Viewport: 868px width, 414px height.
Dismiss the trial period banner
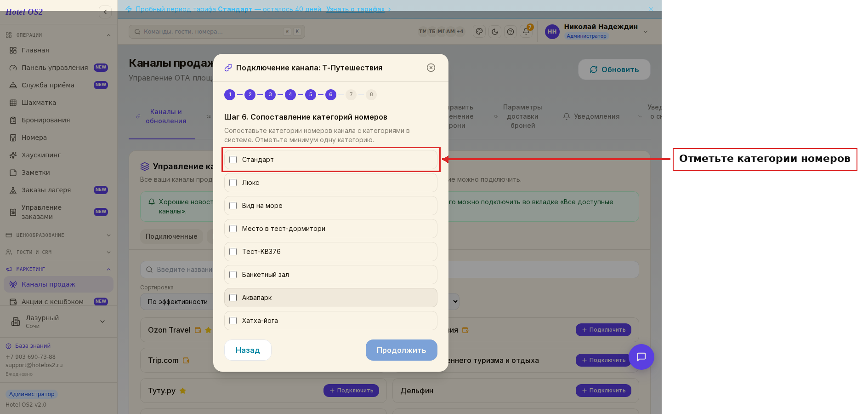pos(651,9)
